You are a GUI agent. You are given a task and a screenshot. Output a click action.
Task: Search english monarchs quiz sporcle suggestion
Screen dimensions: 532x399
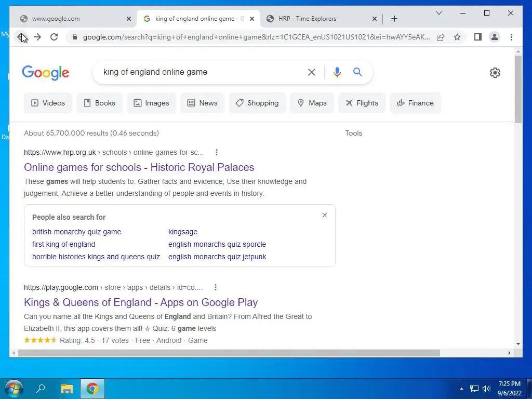click(x=217, y=244)
